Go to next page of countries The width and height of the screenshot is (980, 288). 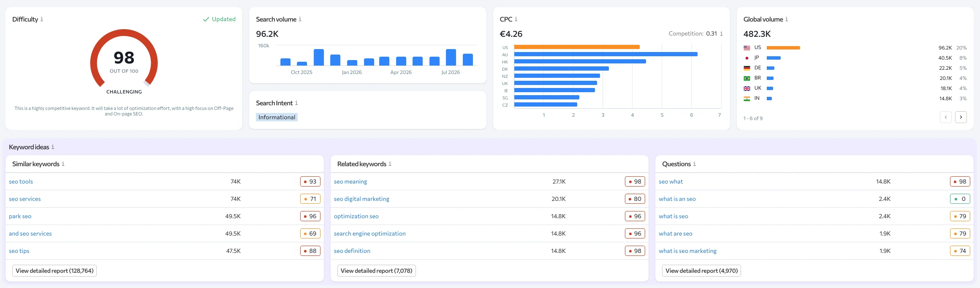(961, 117)
